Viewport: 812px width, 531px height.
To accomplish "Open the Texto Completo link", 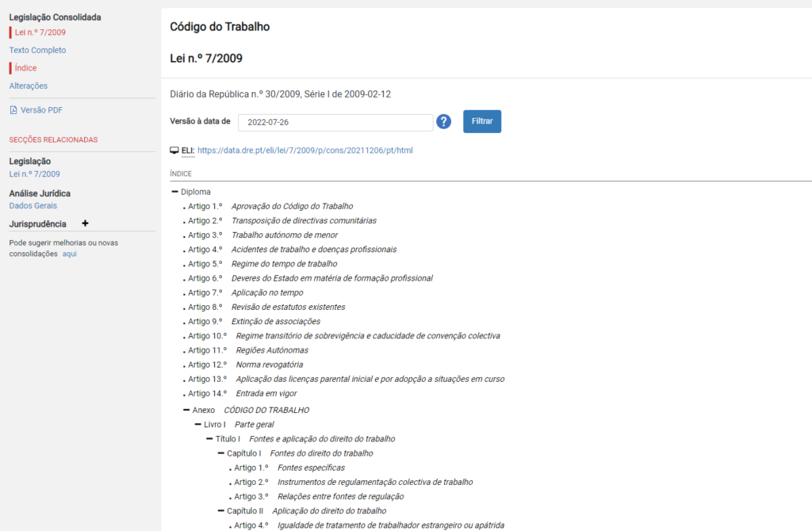I will point(37,50).
